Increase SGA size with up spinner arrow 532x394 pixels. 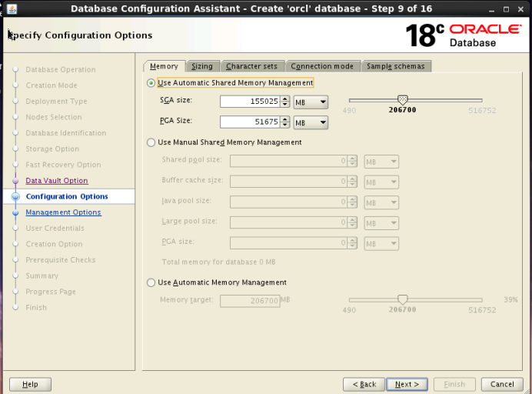285,98
